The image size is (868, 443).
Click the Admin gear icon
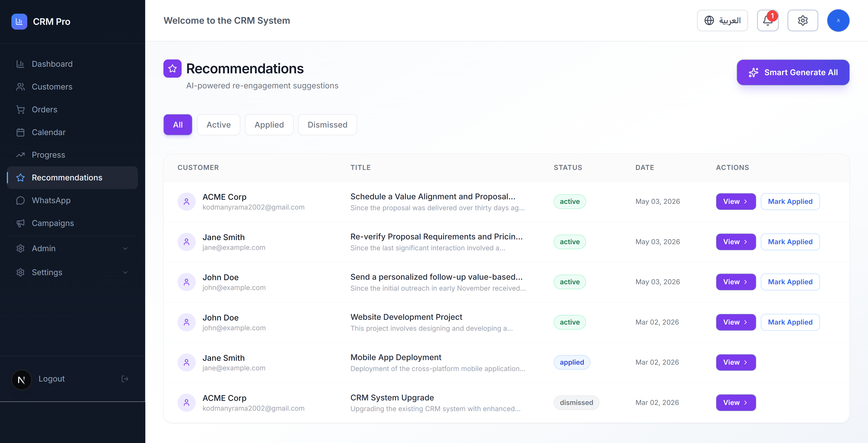[x=20, y=248]
